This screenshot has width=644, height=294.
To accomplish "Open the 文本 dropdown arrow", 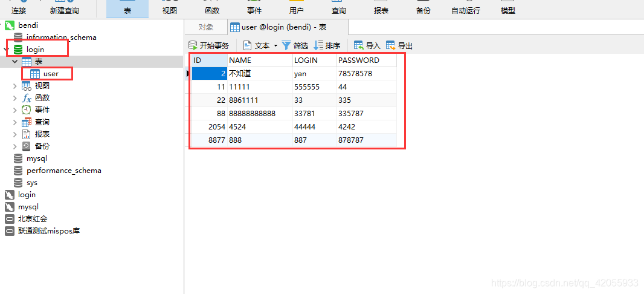I will pyautogui.click(x=275, y=45).
